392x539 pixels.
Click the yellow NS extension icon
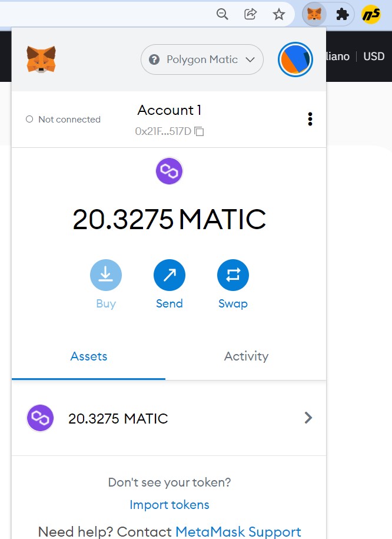[371, 15]
